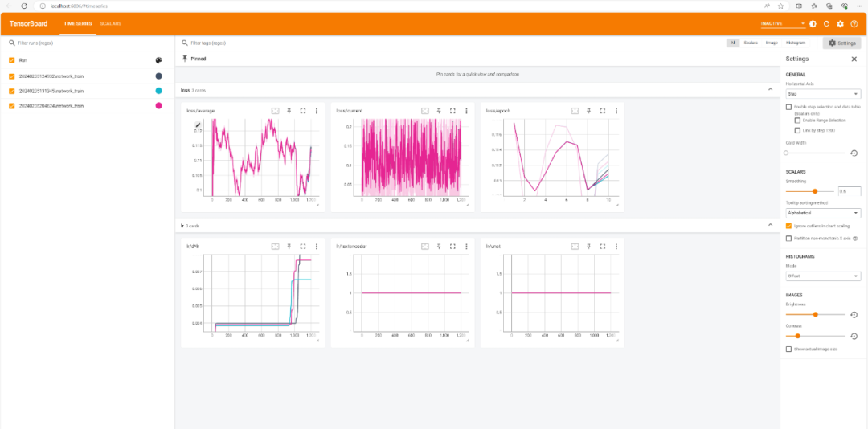Screen dimensions: 868x429
Task: Show All card types filter
Action: (x=733, y=43)
